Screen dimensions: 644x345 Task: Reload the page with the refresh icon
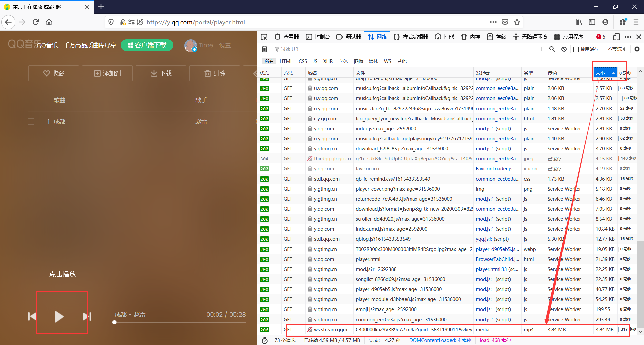(36, 22)
